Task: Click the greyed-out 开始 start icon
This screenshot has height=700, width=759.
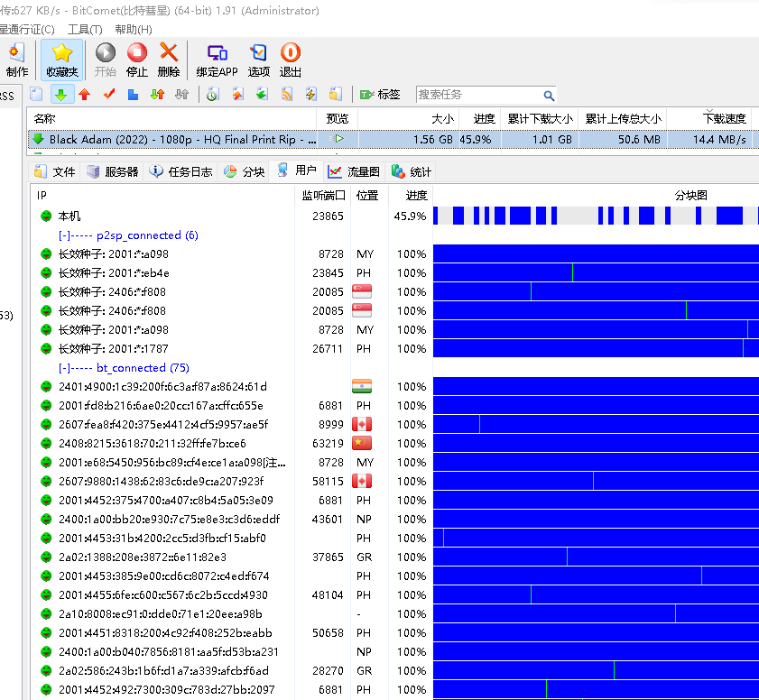Action: pos(106,60)
